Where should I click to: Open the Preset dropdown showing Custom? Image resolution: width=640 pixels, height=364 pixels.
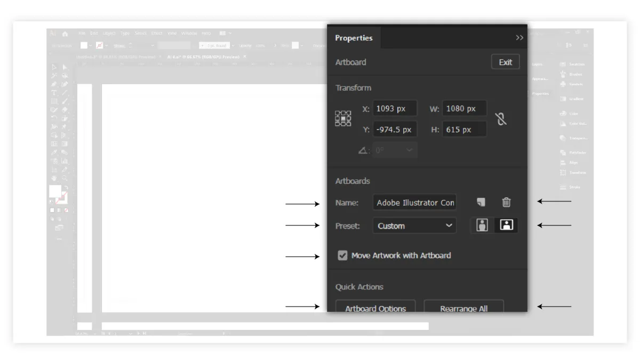(x=414, y=225)
